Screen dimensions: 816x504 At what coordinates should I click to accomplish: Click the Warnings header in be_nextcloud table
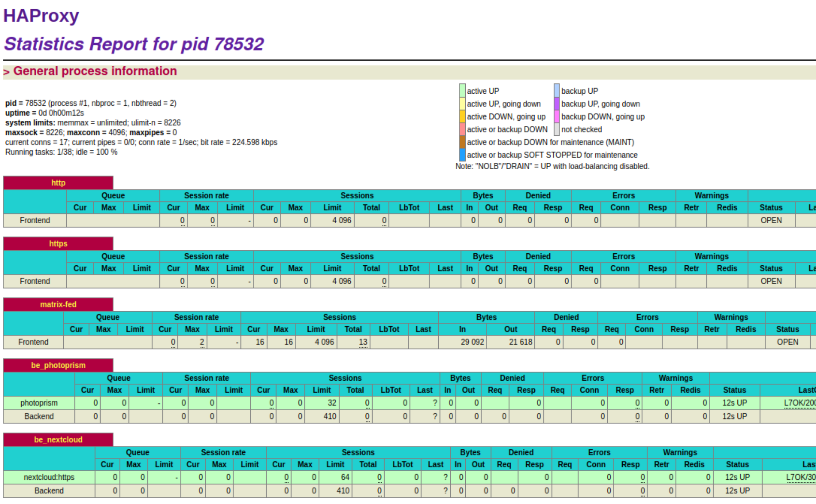pos(680,452)
